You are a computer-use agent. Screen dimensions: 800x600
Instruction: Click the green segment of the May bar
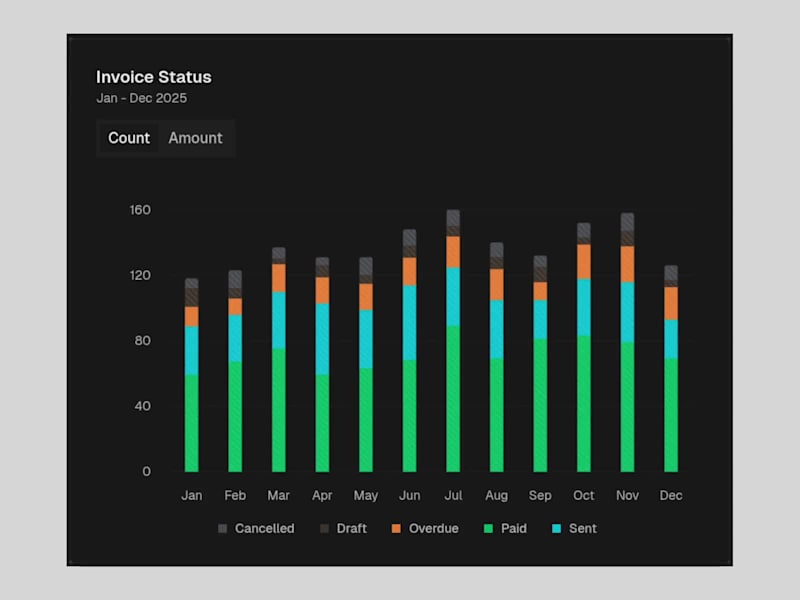coord(366,420)
